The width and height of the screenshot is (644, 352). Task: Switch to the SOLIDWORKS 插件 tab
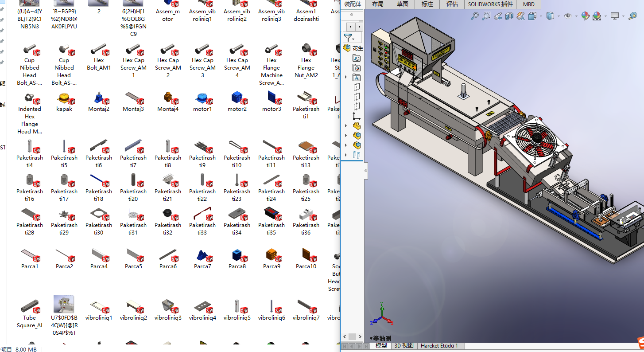tap(490, 4)
